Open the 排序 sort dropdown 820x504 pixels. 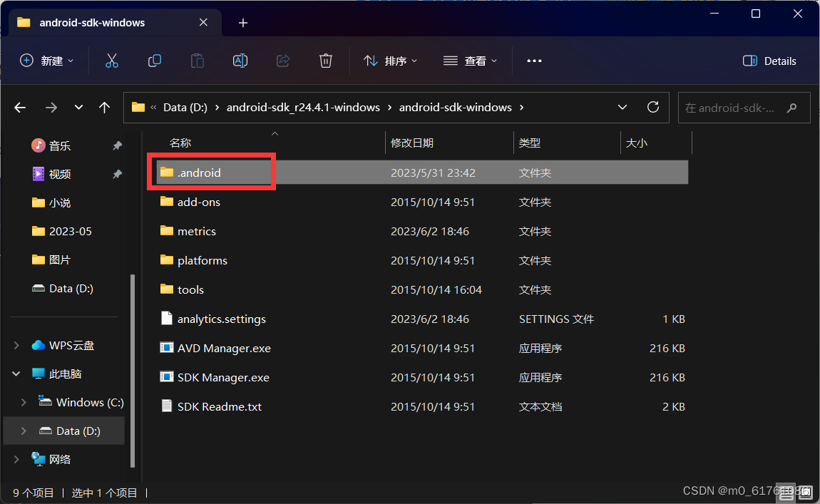point(391,61)
